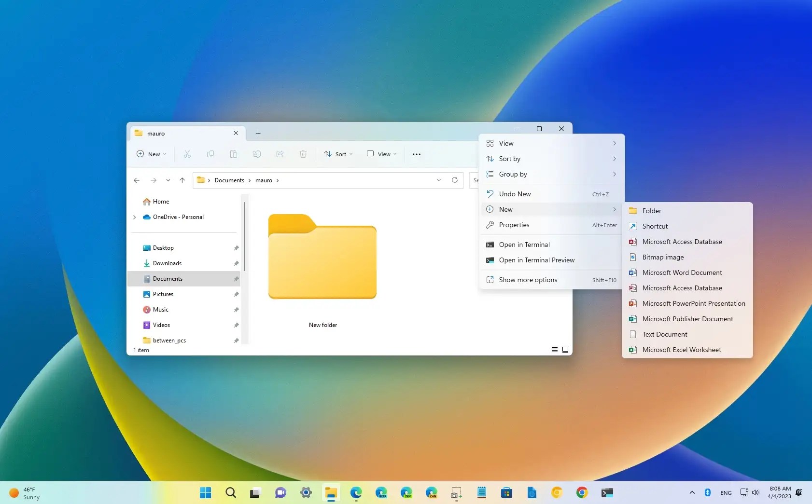Click the Refresh icon in the address bar
Screen dimensions: 812x504
pyautogui.click(x=455, y=180)
